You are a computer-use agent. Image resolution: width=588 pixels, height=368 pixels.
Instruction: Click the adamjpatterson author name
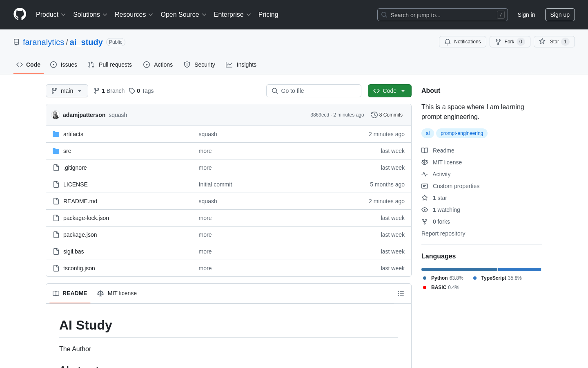(x=84, y=115)
